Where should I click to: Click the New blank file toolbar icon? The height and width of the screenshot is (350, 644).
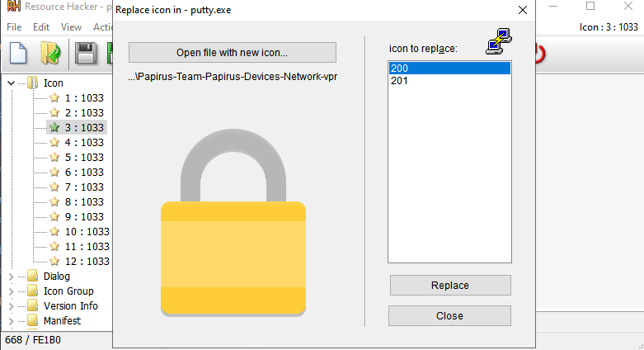(x=18, y=54)
